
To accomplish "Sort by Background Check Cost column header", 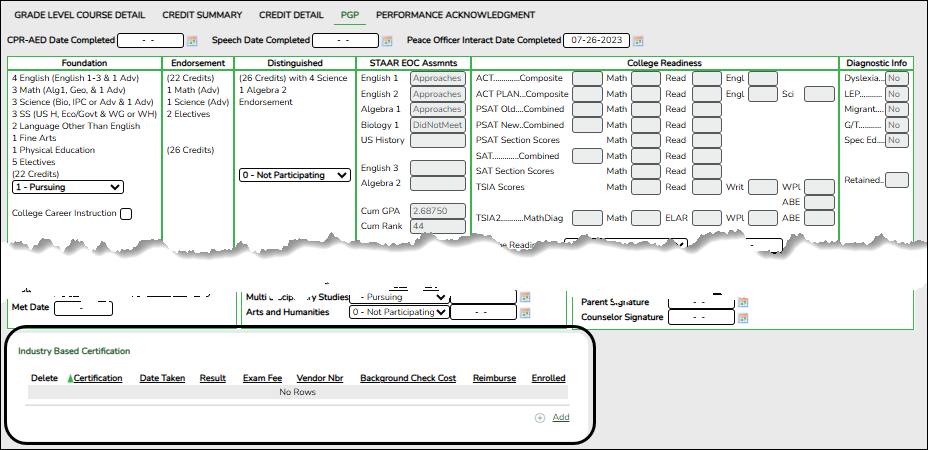I will click(x=408, y=378).
